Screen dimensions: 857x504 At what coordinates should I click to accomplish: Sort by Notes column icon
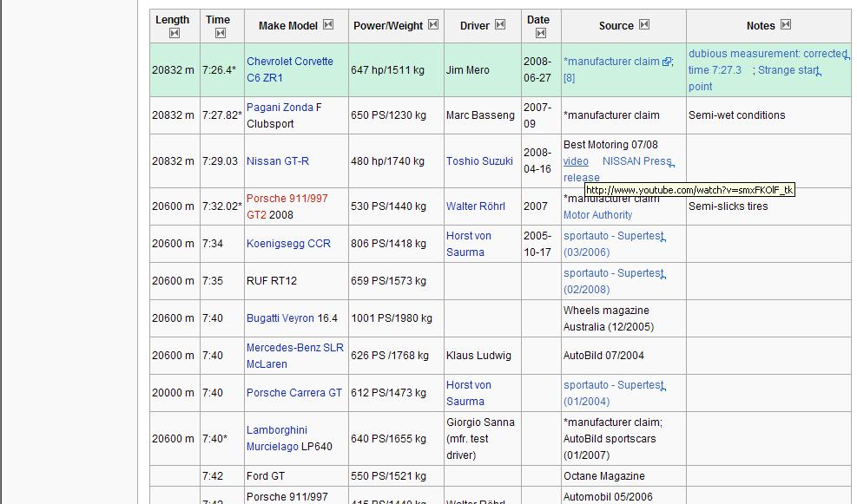[786, 24]
